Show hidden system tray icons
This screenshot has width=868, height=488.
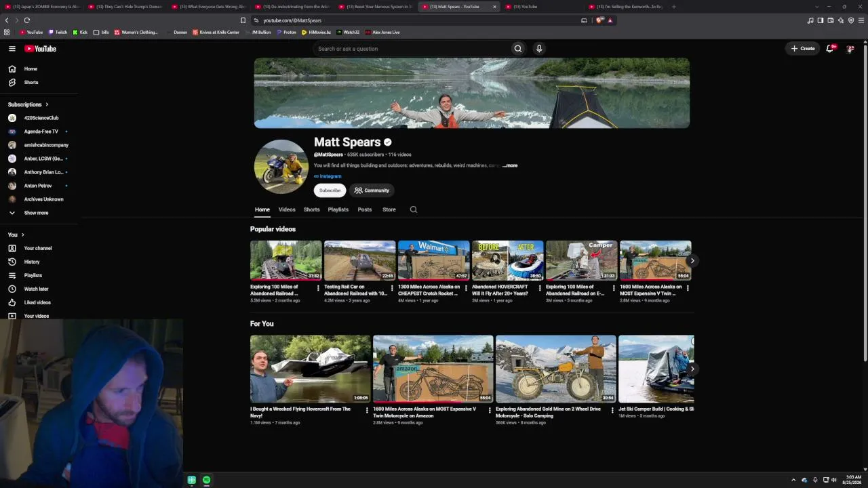(x=793, y=480)
